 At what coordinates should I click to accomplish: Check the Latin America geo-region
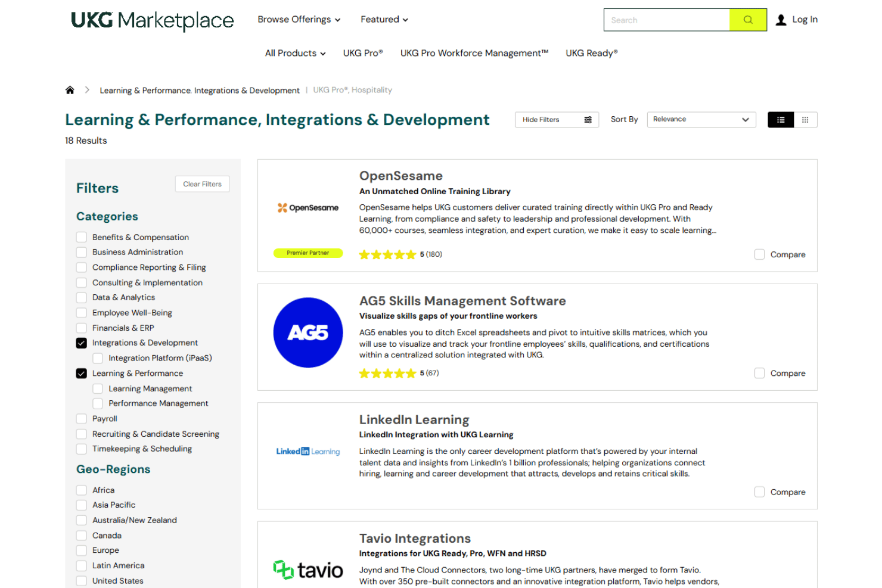[82, 565]
